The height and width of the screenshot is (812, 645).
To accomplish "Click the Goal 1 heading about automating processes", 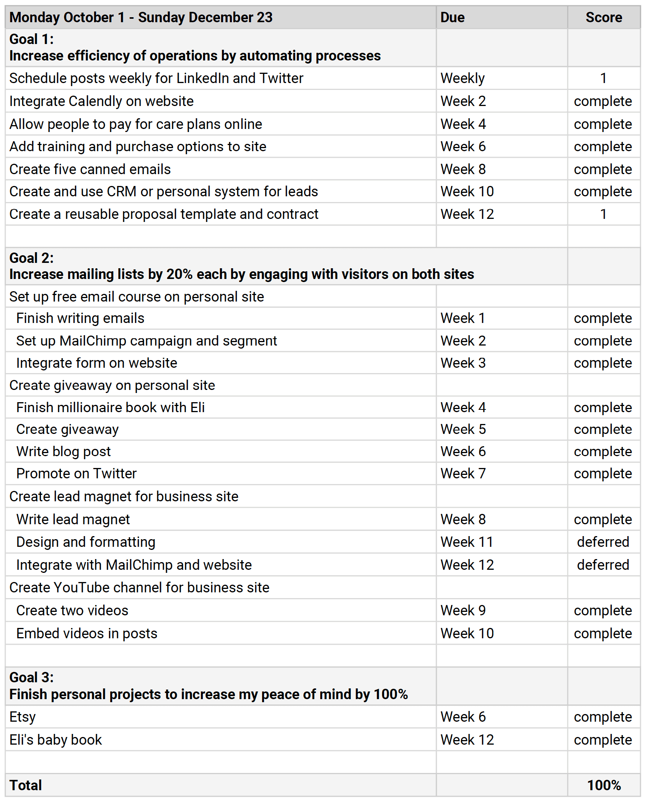I will tap(195, 48).
